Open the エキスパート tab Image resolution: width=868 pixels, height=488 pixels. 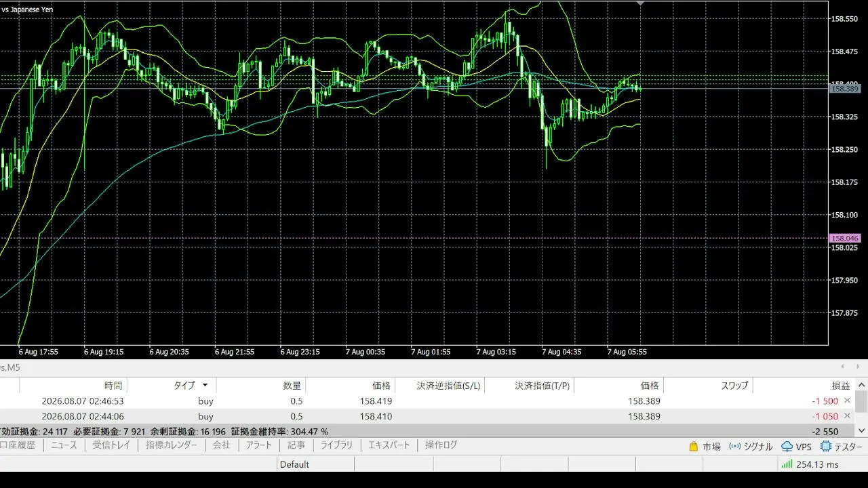click(x=389, y=445)
